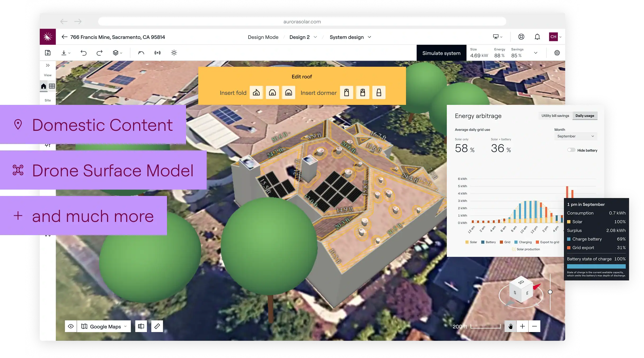644x358 pixels.
Task: Open the sun path irradiance tool
Action: click(x=174, y=53)
